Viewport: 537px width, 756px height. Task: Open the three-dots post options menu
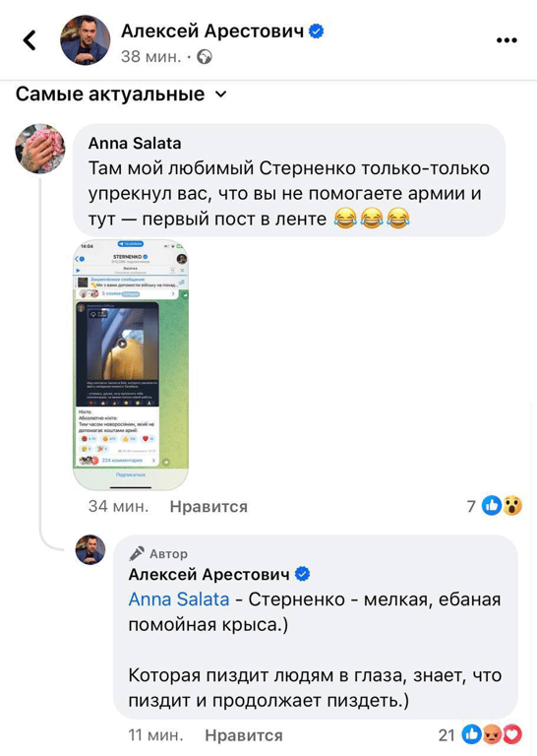[x=507, y=40]
